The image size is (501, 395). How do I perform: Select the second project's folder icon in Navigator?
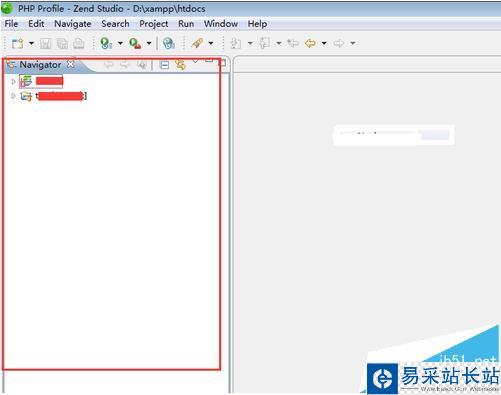coord(26,96)
